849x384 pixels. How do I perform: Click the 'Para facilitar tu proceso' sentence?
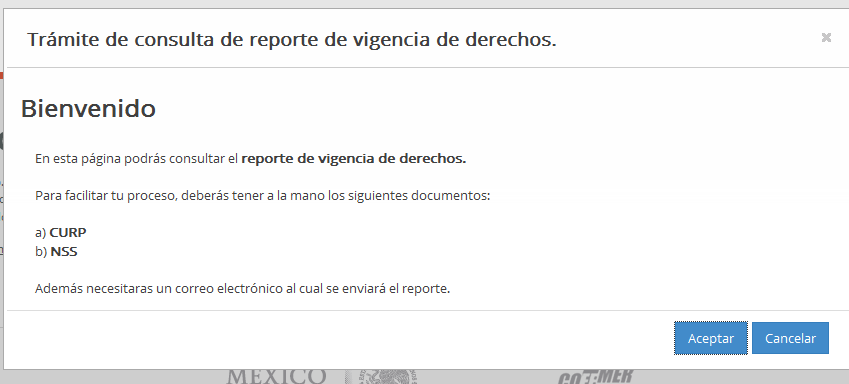pos(263,196)
